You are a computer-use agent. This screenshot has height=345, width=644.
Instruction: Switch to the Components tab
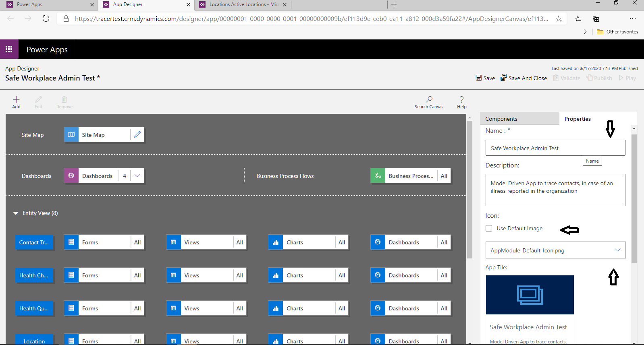point(519,119)
